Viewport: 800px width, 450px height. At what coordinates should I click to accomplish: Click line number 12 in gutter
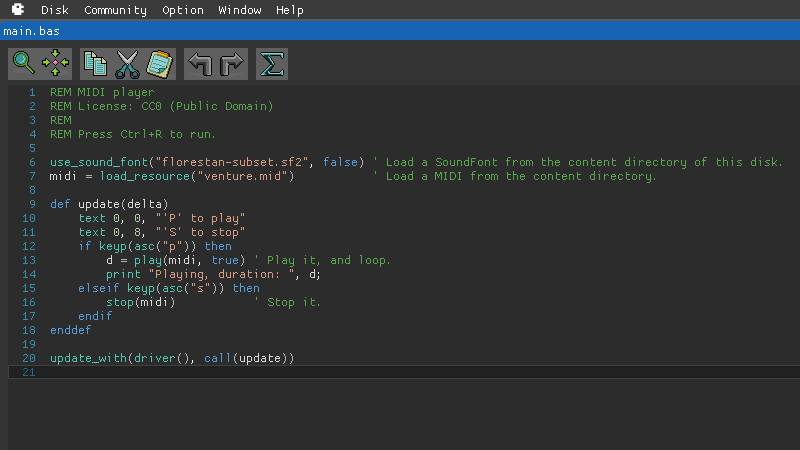point(28,246)
